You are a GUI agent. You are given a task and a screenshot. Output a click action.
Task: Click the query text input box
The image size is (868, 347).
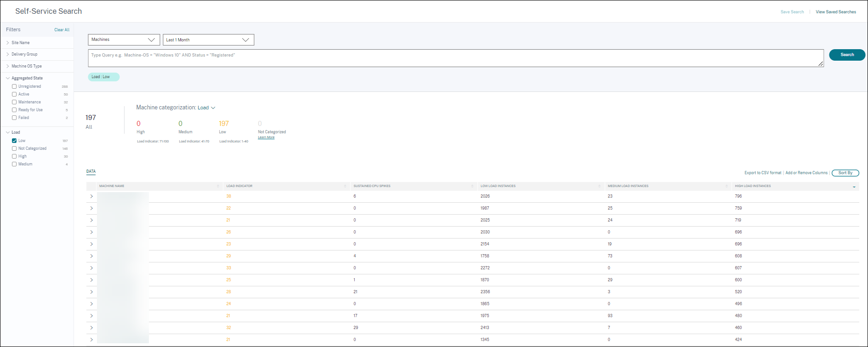pyautogui.click(x=455, y=58)
